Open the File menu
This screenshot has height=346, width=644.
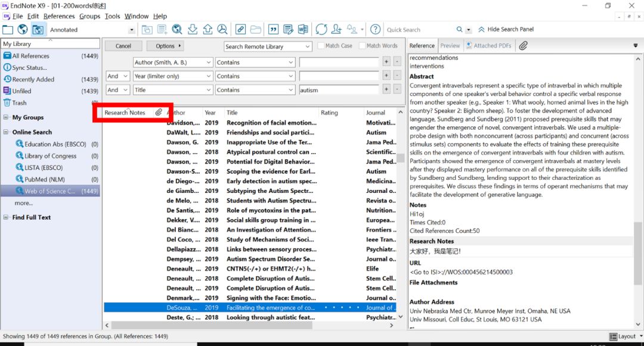point(18,16)
